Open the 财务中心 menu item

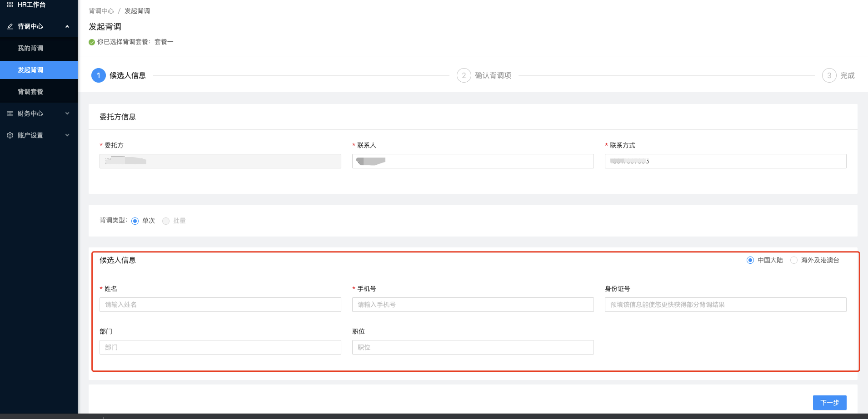[x=39, y=113]
